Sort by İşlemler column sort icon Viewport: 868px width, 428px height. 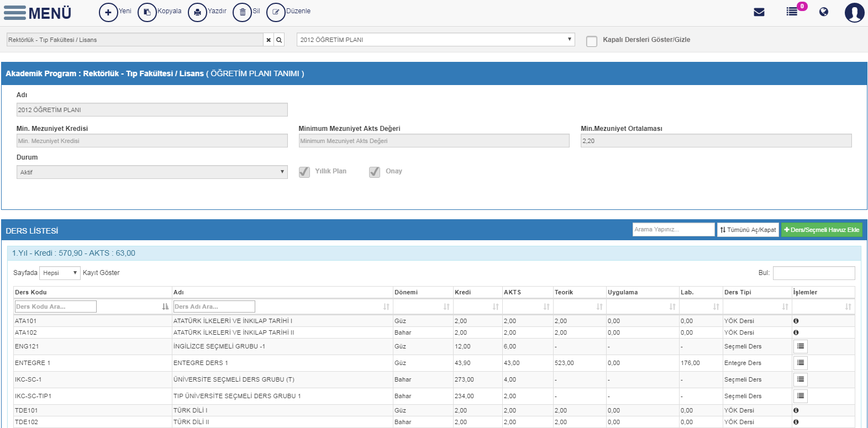tap(848, 307)
